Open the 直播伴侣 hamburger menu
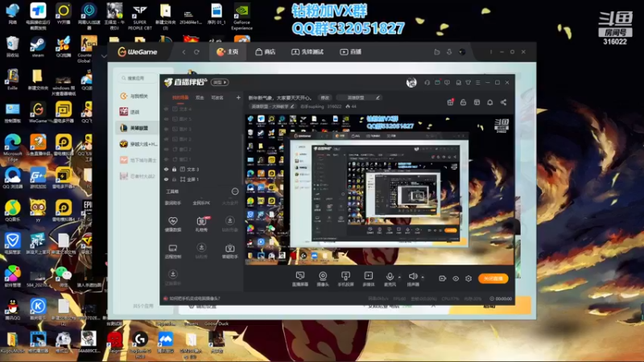This screenshot has width=644, height=362. point(477,83)
